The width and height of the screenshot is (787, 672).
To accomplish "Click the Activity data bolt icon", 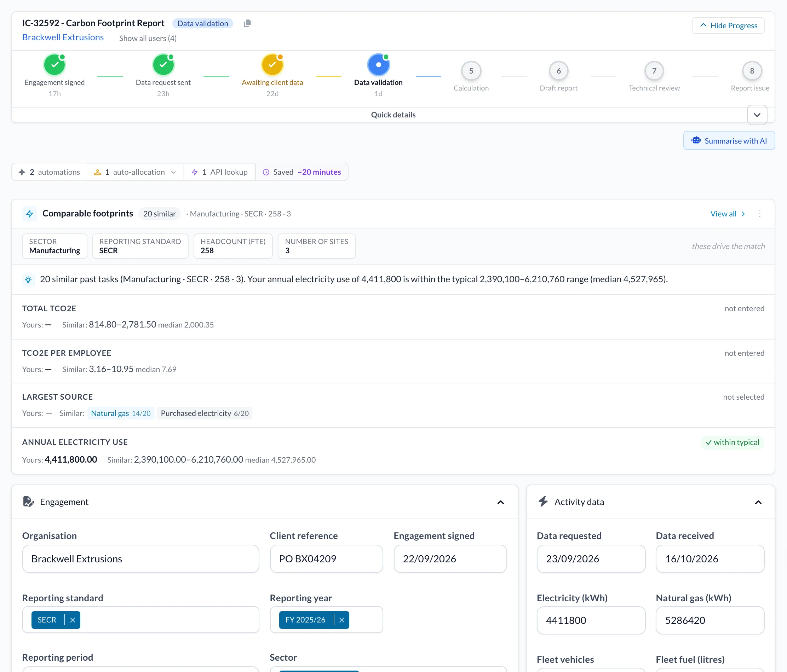I will click(543, 502).
